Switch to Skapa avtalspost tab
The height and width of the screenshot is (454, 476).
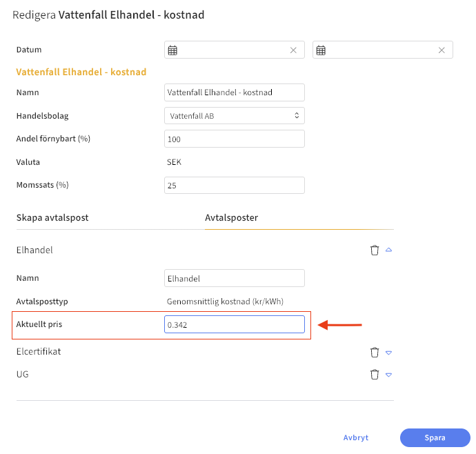point(52,218)
